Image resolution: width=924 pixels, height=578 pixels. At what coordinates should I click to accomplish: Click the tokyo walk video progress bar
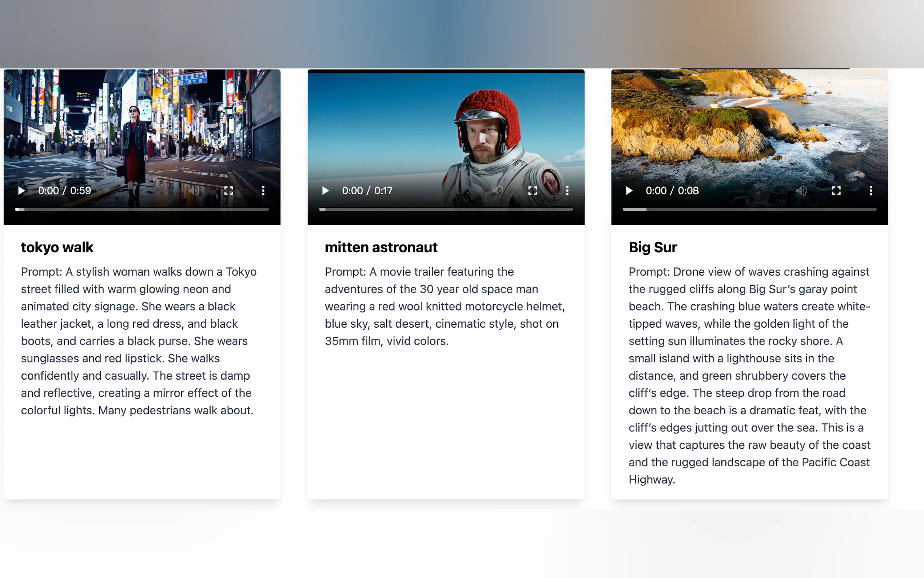[x=142, y=210]
